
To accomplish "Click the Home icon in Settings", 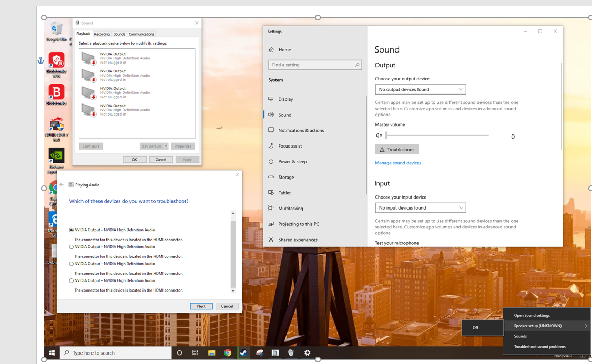I will pyautogui.click(x=271, y=49).
